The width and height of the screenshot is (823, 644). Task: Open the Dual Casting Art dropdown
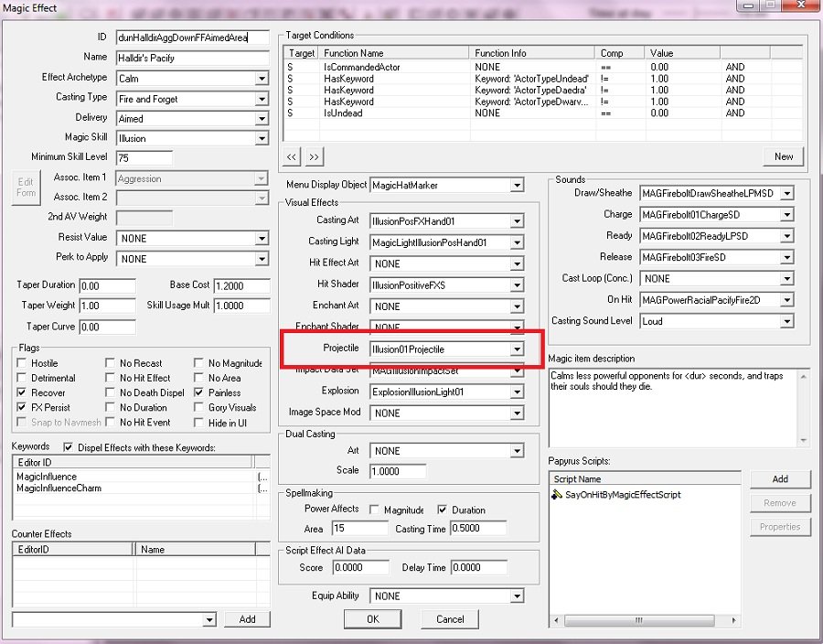(517, 451)
